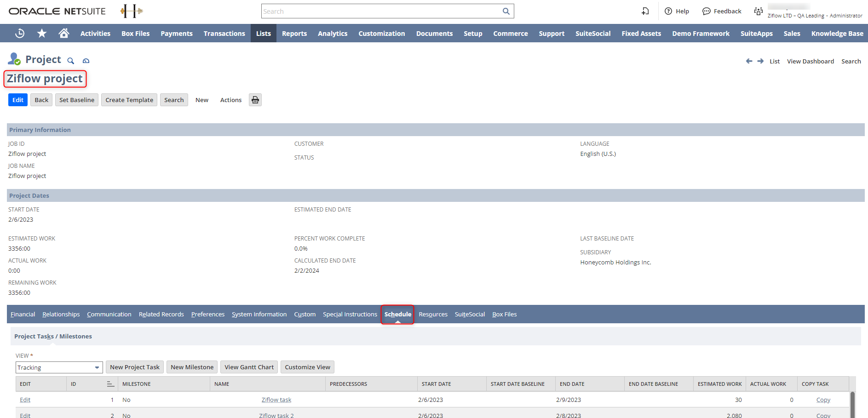Click the Project record search magnifier icon
This screenshot has width=868, height=418.
(71, 61)
